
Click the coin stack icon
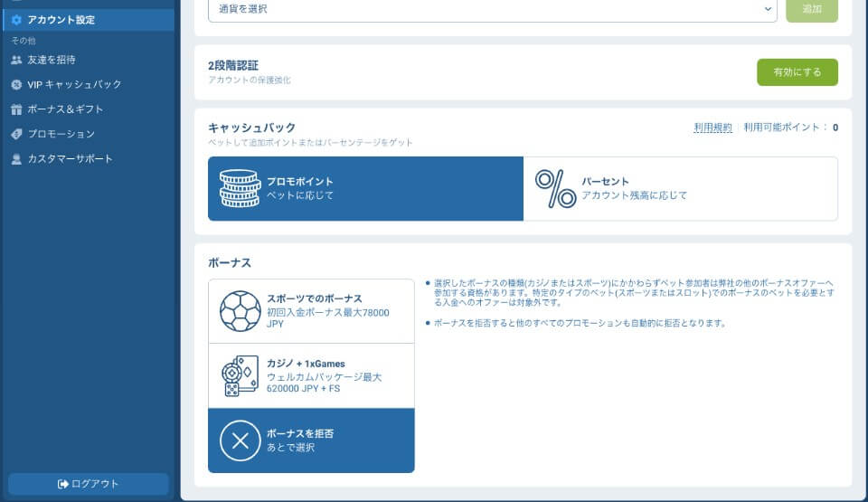pos(240,188)
